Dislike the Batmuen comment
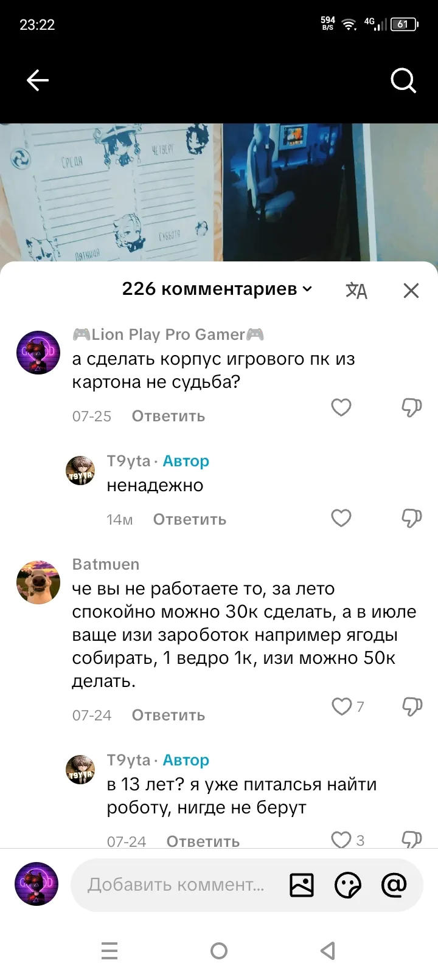The width and height of the screenshot is (438, 980). [412, 706]
